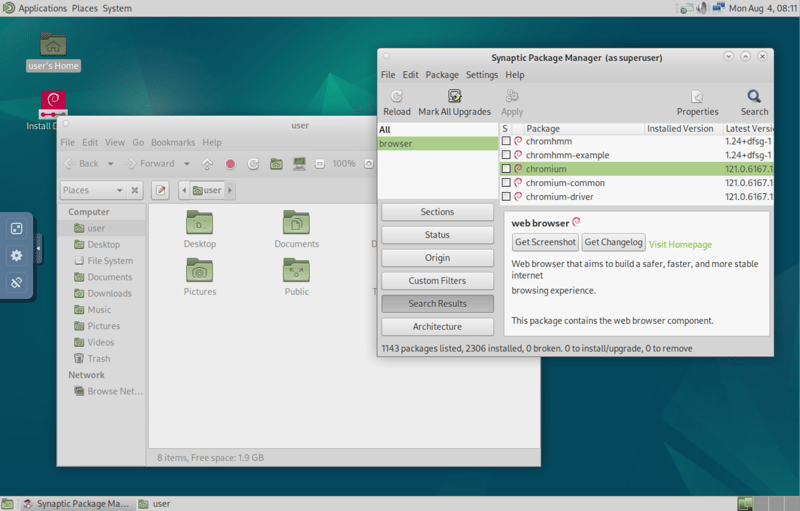Click the Get Screenshot button
800x511 pixels.
click(x=545, y=243)
